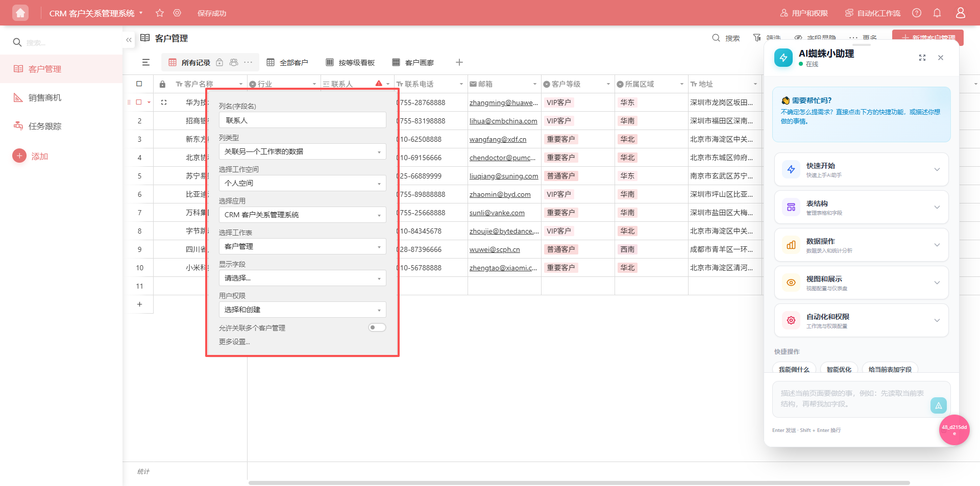Click the 添加 button in sidebar
The width and height of the screenshot is (980, 486).
pos(31,156)
